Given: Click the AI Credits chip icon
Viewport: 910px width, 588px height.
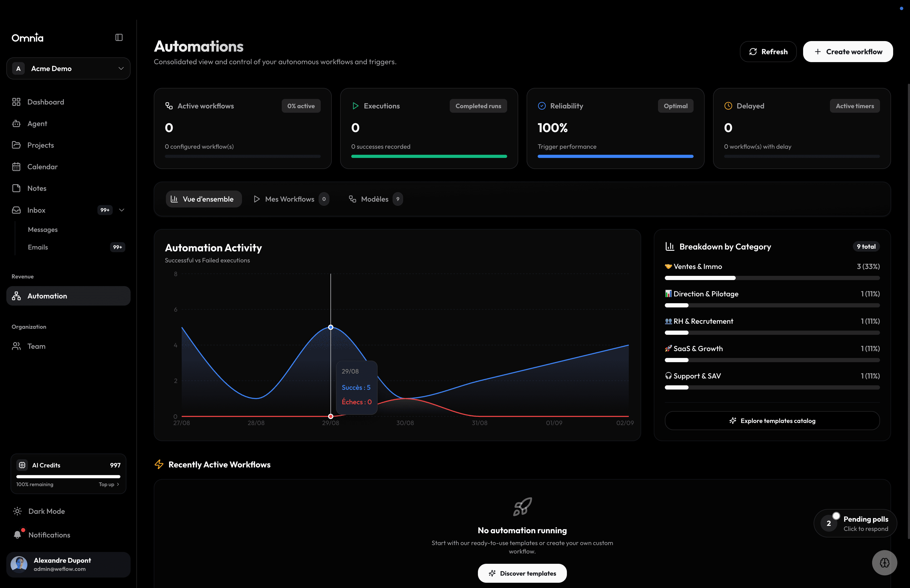Looking at the screenshot, I should 22,465.
